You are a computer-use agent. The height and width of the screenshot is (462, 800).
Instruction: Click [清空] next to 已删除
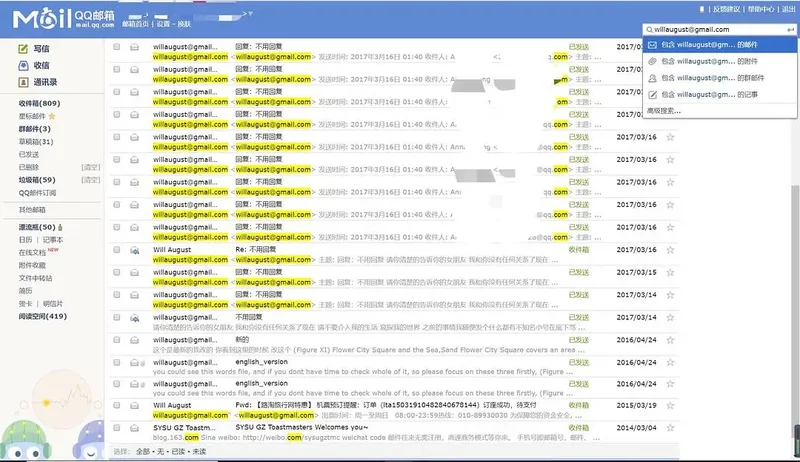pyautogui.click(x=90, y=167)
